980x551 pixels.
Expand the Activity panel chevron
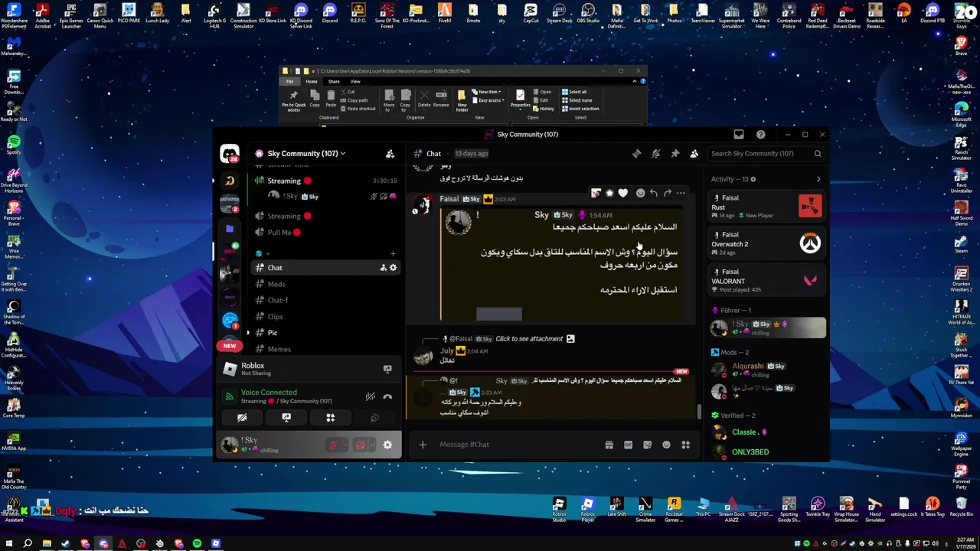point(818,179)
